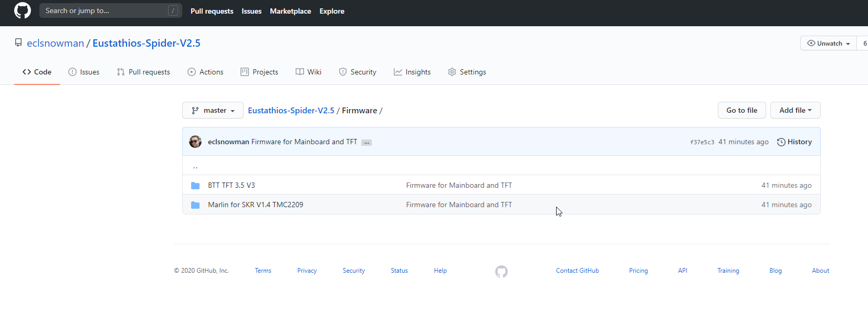Open the Actions tab
The width and height of the screenshot is (868, 311).
[x=205, y=72]
